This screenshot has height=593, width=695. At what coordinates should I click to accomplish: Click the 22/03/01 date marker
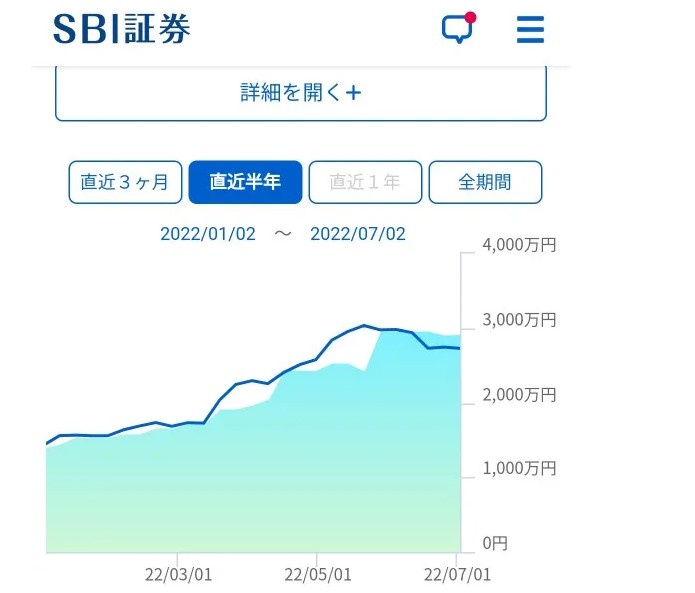[178, 575]
